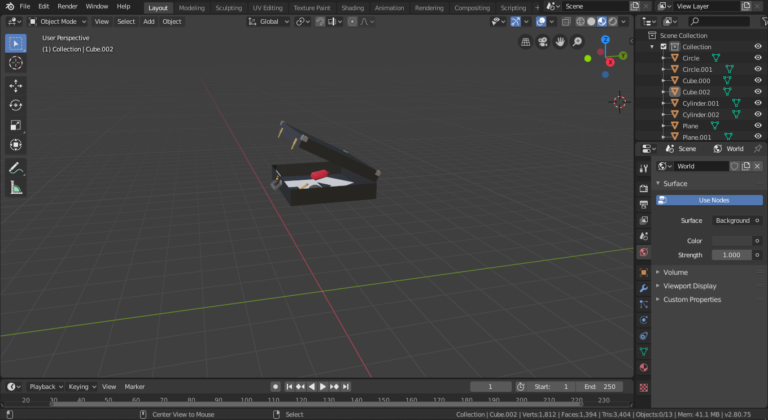Open the Playback popover in the timeline
The width and height of the screenshot is (768, 420).
pyautogui.click(x=44, y=386)
